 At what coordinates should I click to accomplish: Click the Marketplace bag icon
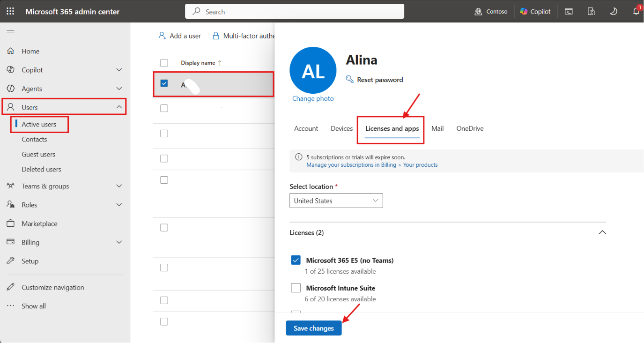coord(11,224)
